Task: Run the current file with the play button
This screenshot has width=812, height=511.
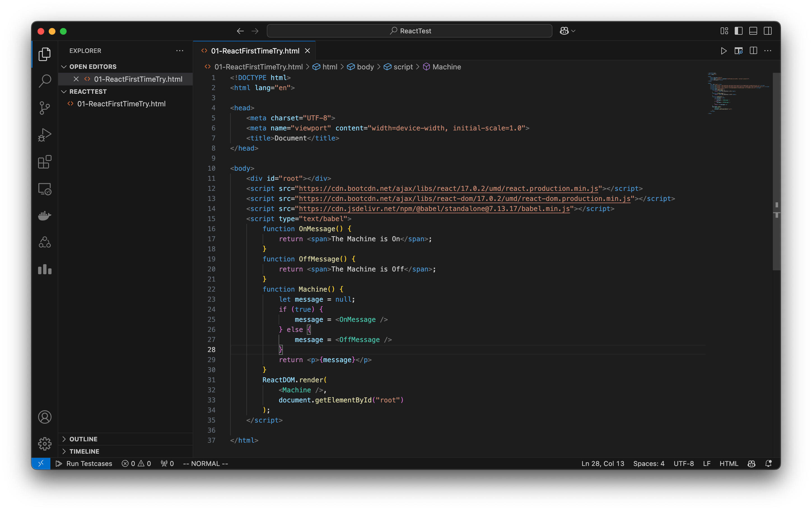Action: (723, 51)
